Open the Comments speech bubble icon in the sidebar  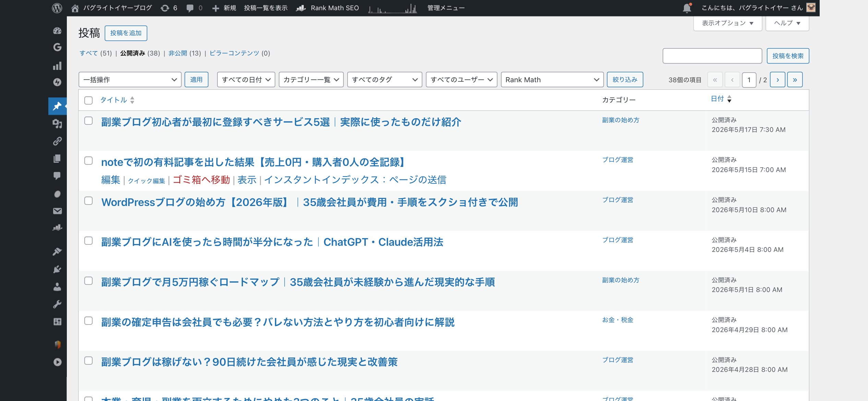[x=57, y=176]
